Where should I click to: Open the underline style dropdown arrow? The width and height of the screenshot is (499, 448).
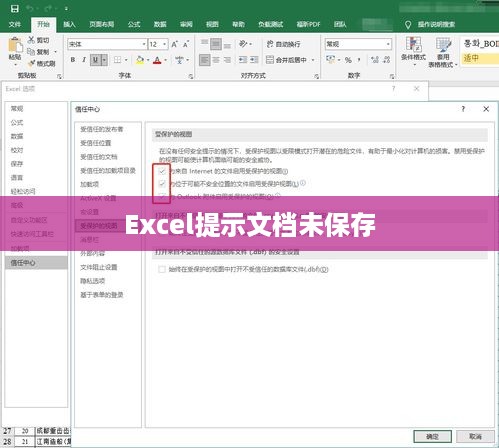(104, 60)
